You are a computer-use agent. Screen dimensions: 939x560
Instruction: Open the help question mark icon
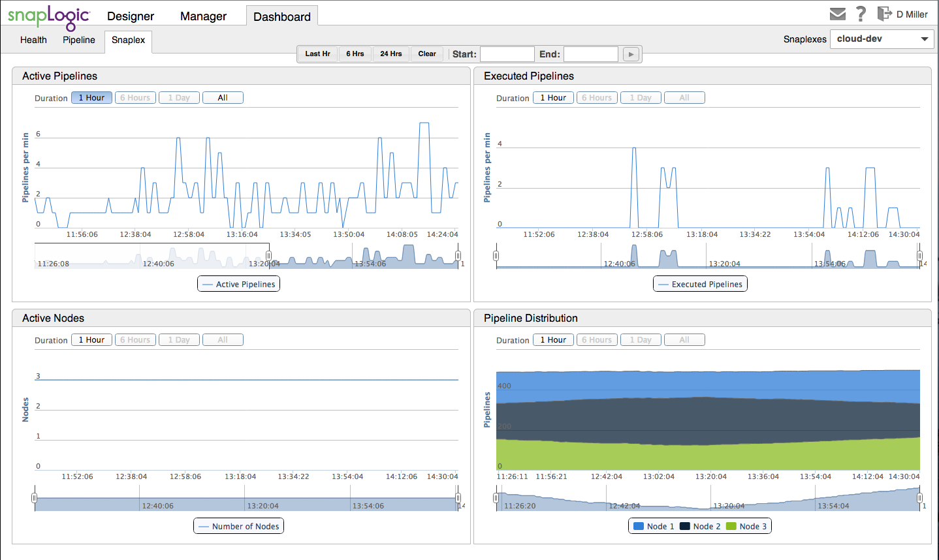pos(861,14)
